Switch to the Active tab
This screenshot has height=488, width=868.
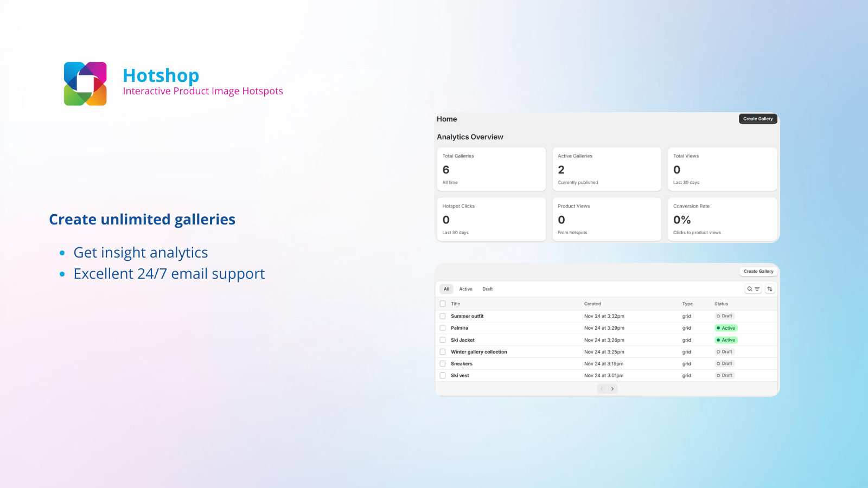click(x=465, y=288)
